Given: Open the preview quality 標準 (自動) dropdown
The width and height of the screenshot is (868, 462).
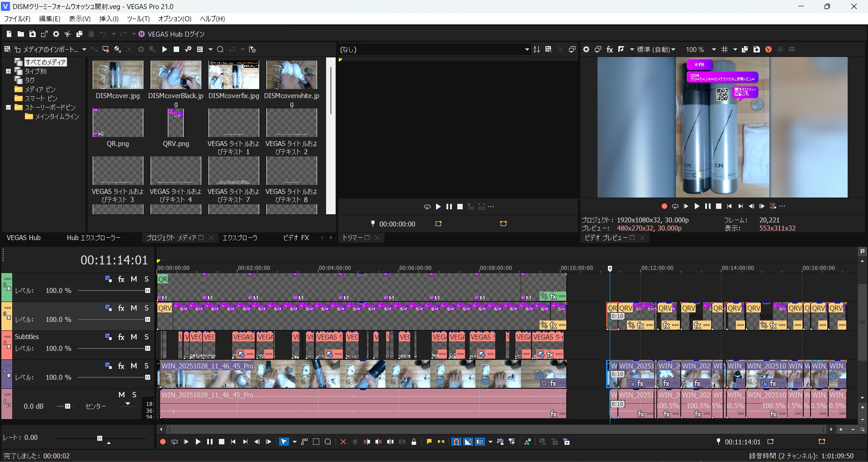Looking at the screenshot, I should [656, 50].
